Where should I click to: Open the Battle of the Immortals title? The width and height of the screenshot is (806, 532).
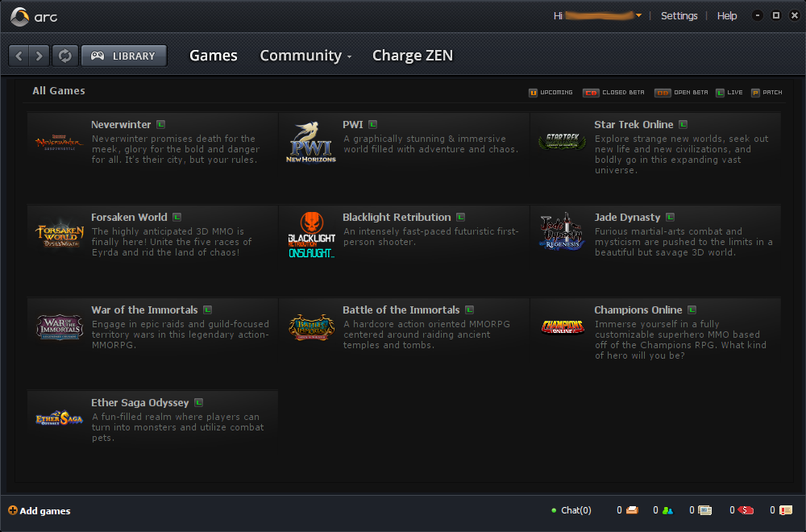tap(401, 310)
